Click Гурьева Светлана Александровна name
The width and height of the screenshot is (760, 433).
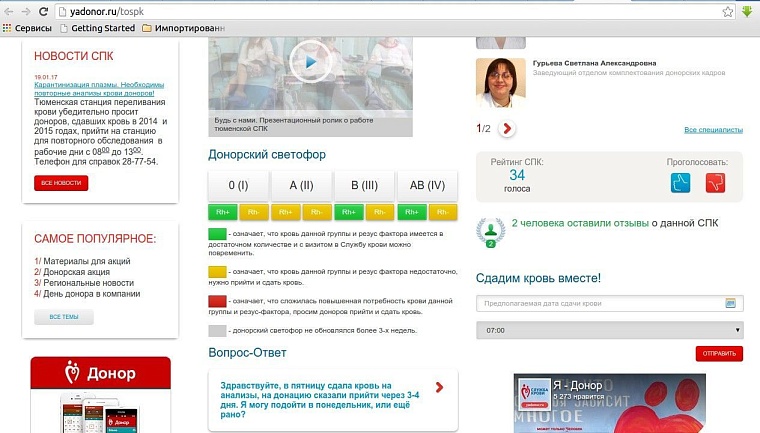pos(594,63)
